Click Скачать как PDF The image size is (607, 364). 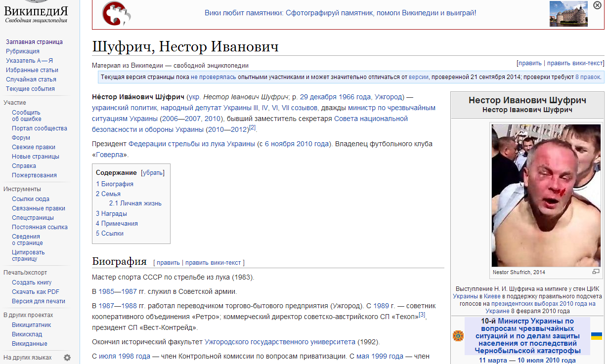point(36,292)
